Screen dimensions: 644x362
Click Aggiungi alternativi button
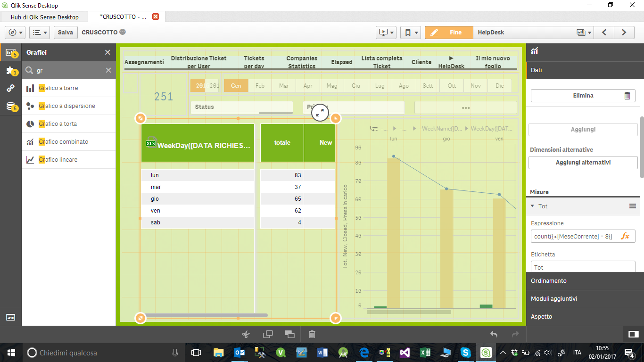[583, 163]
